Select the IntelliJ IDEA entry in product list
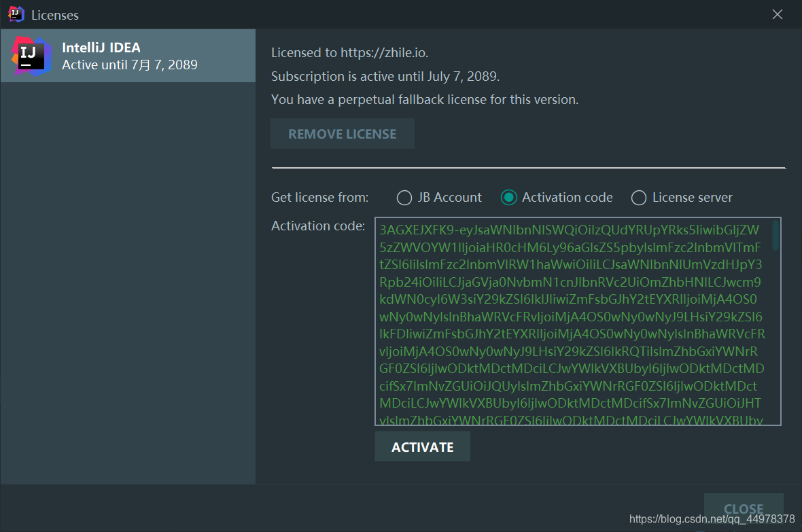Screen dimensions: 802x532 128,56
